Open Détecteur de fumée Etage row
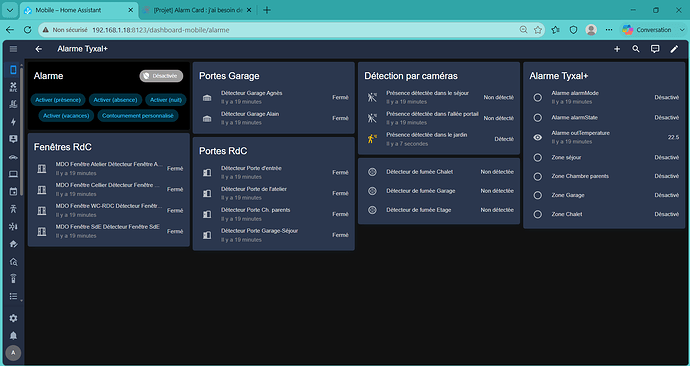The width and height of the screenshot is (690, 366). pos(439,210)
